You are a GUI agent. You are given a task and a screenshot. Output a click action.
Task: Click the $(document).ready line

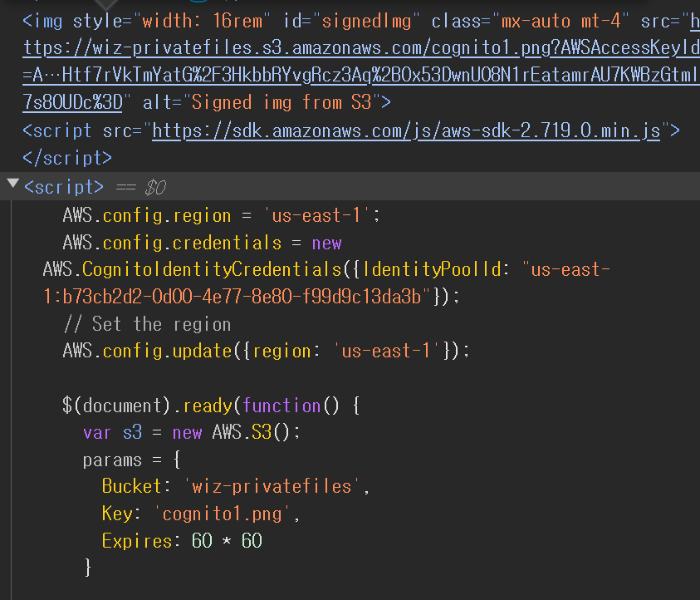(x=211, y=406)
